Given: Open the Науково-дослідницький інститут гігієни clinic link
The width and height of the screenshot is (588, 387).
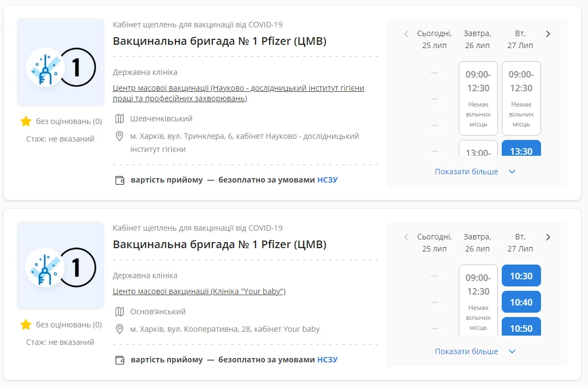Looking at the screenshot, I should click(x=238, y=93).
